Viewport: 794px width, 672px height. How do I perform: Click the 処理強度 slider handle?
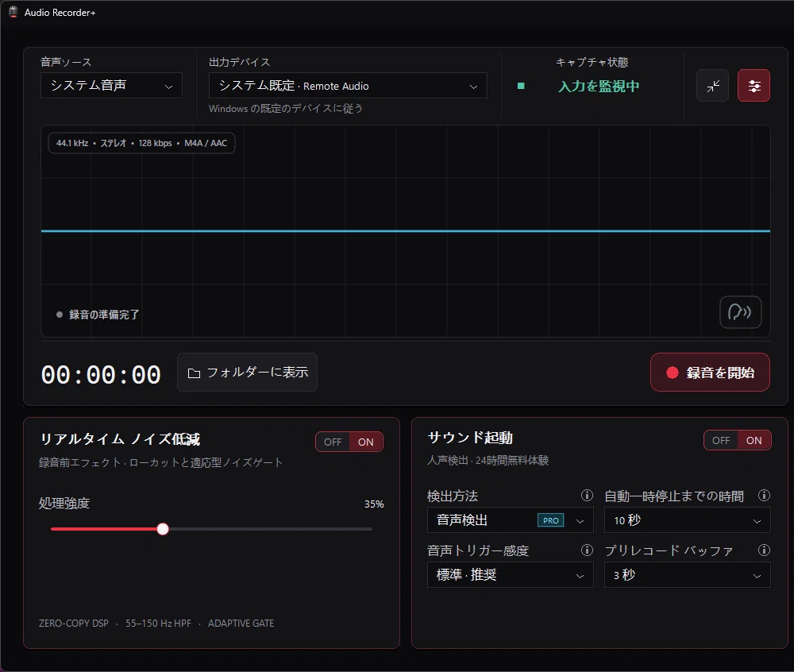click(x=163, y=529)
